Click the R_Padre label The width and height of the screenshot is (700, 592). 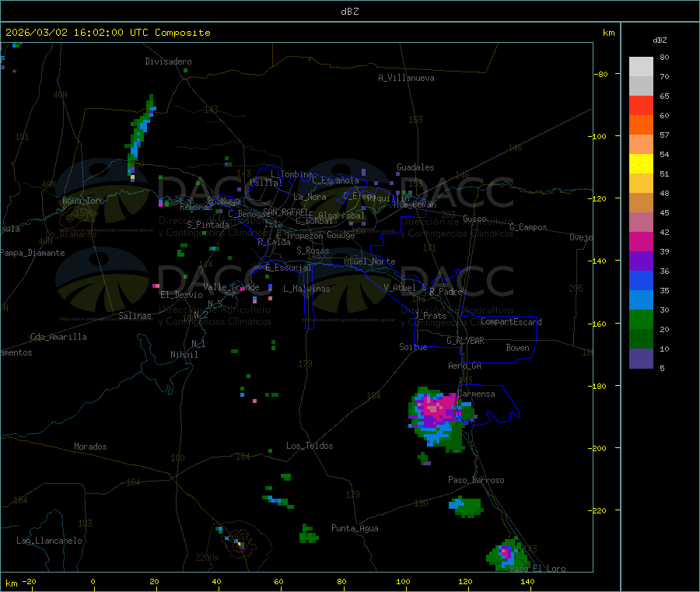pyautogui.click(x=446, y=292)
